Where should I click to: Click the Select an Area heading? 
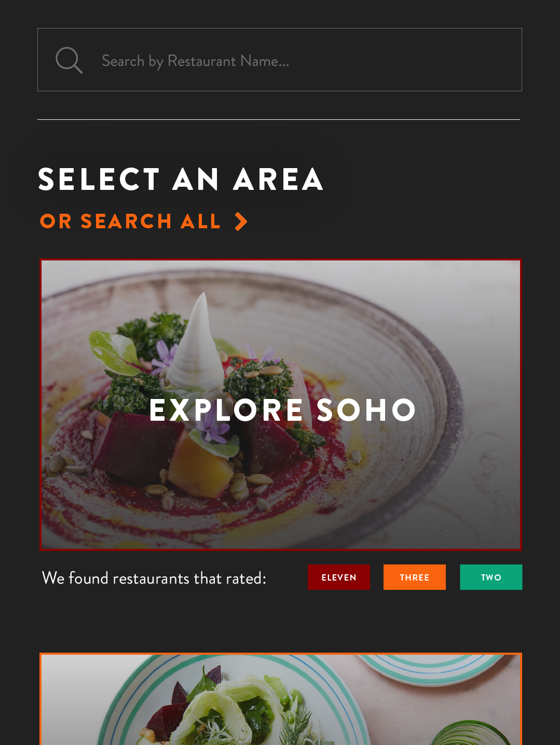[x=181, y=180]
